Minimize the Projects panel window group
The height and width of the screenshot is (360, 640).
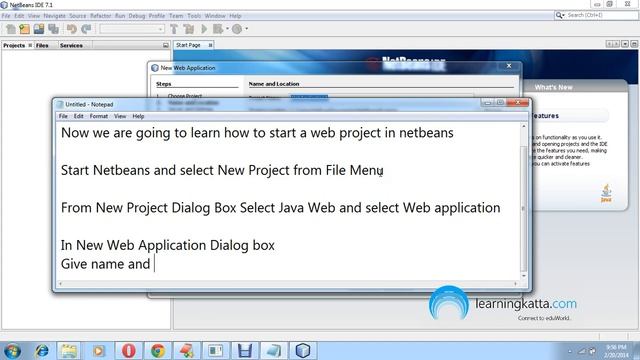point(166,45)
